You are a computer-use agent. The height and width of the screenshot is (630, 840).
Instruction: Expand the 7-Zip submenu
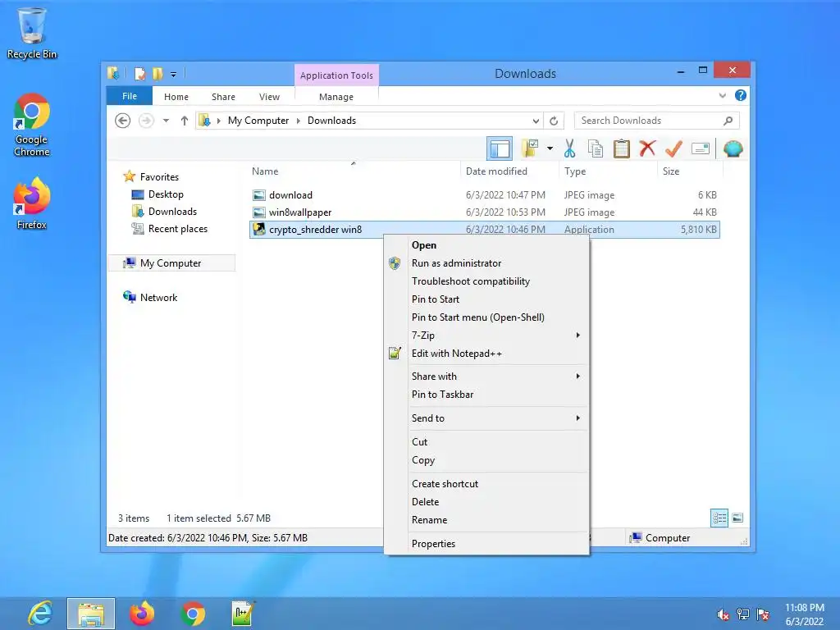pos(486,336)
